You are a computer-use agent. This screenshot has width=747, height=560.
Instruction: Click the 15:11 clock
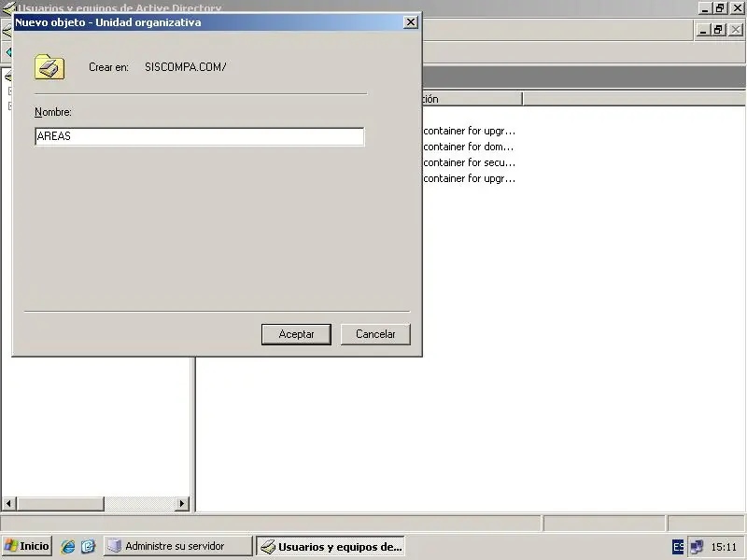pos(723,547)
